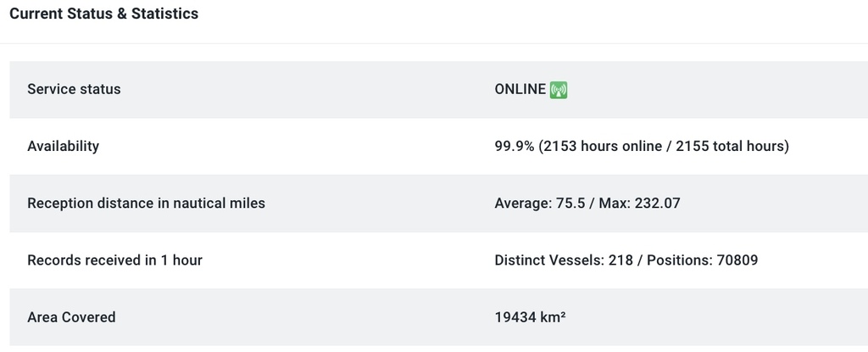868x352 pixels.
Task: Click the 2153 hours online text
Action: click(603, 147)
